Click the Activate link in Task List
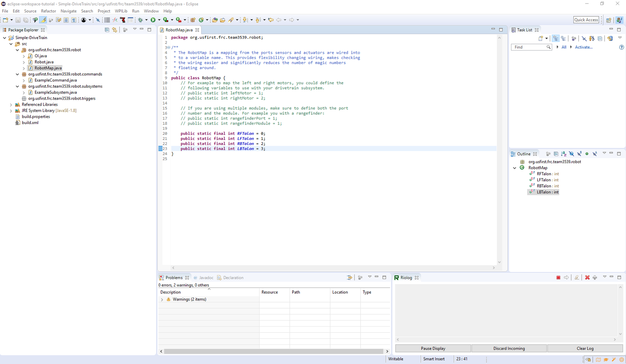Image resolution: width=626 pixels, height=364 pixels. tap(584, 47)
